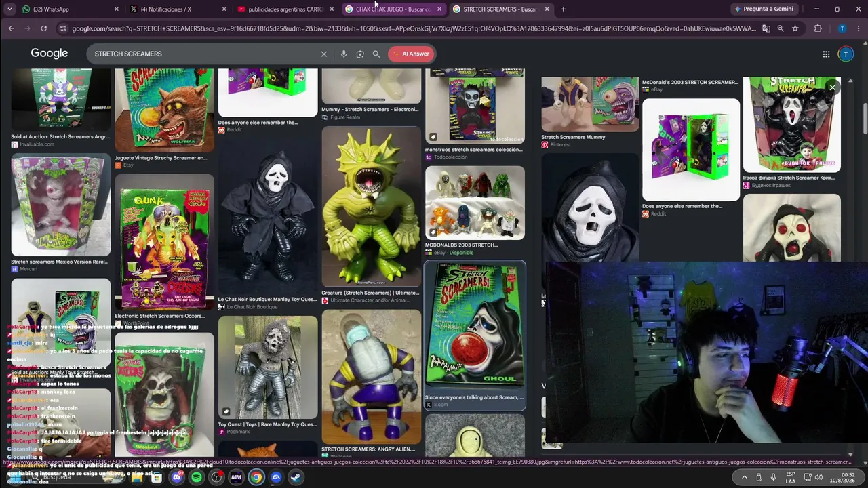This screenshot has height=488, width=868.
Task: Open the Angry Alien figure image
Action: pos(372,377)
